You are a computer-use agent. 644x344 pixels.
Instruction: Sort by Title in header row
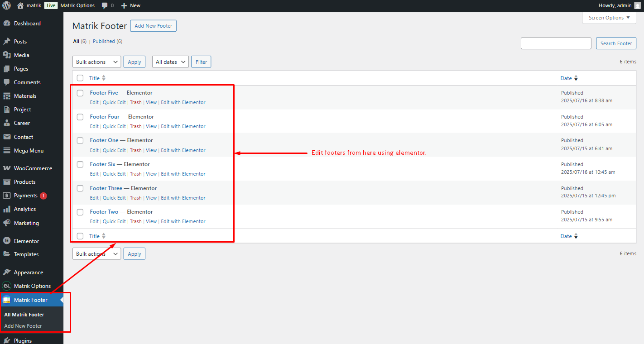point(97,78)
